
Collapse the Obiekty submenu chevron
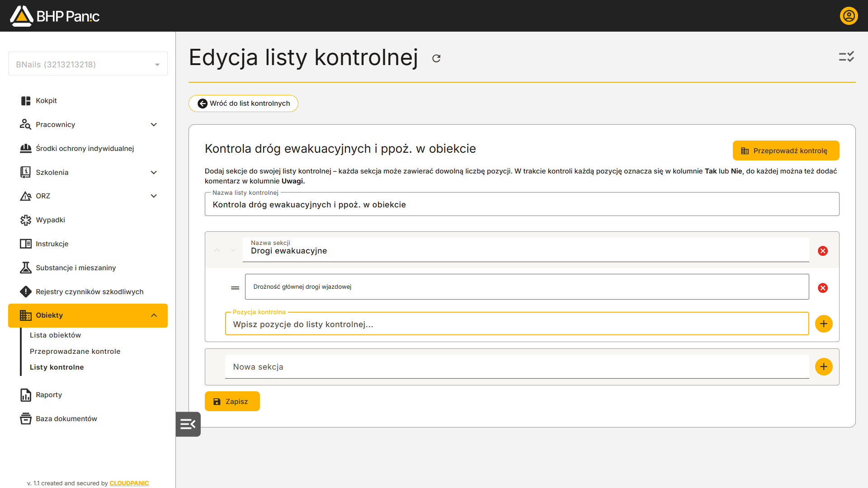pyautogui.click(x=154, y=315)
